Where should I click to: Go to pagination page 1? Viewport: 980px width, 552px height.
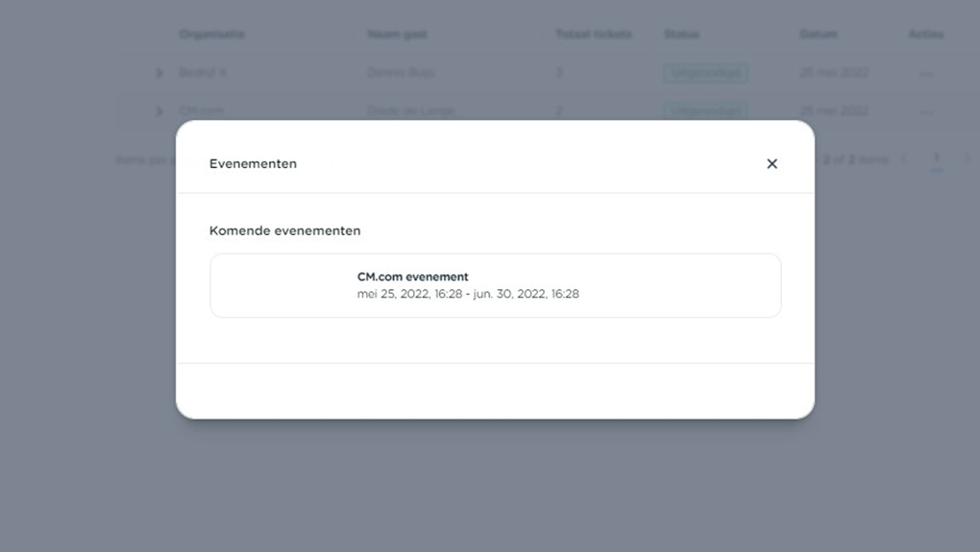point(937,158)
